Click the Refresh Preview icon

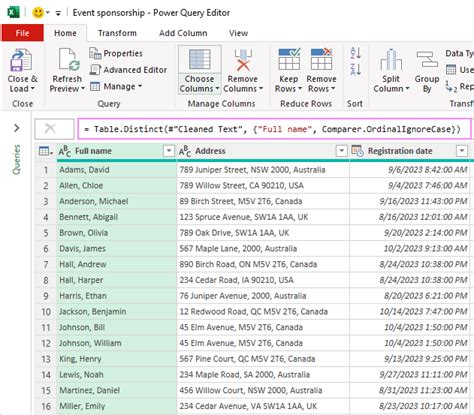69,60
